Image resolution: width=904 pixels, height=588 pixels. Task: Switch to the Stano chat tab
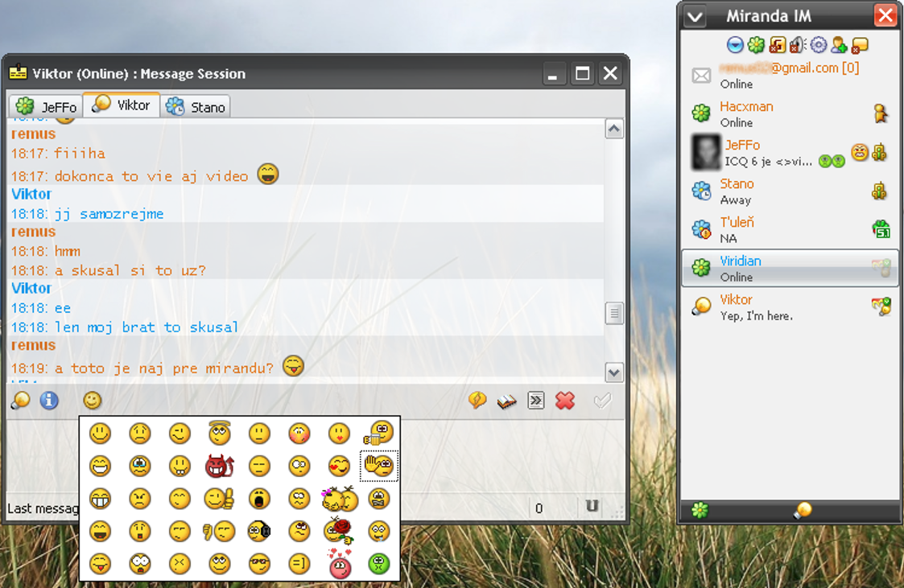tap(196, 106)
